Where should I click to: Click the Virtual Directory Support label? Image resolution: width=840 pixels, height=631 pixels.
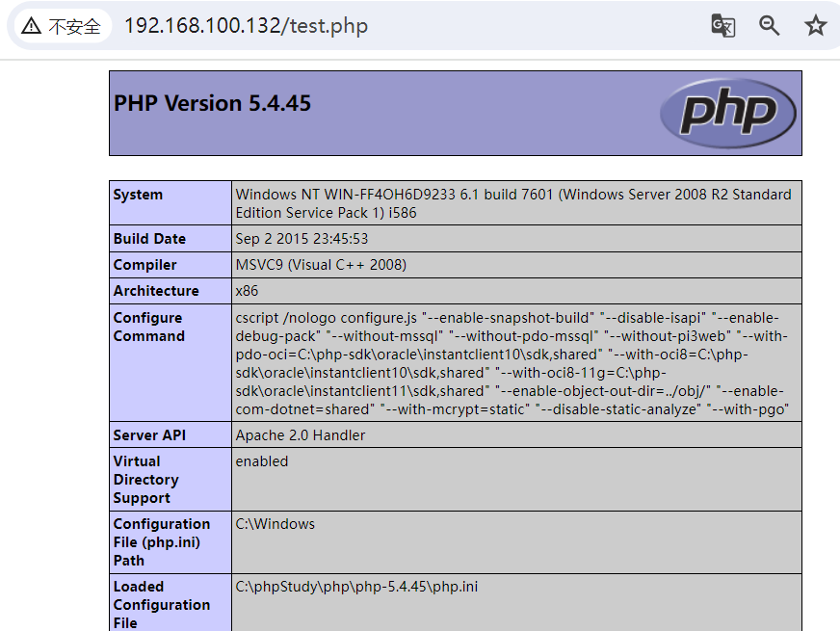click(x=145, y=480)
